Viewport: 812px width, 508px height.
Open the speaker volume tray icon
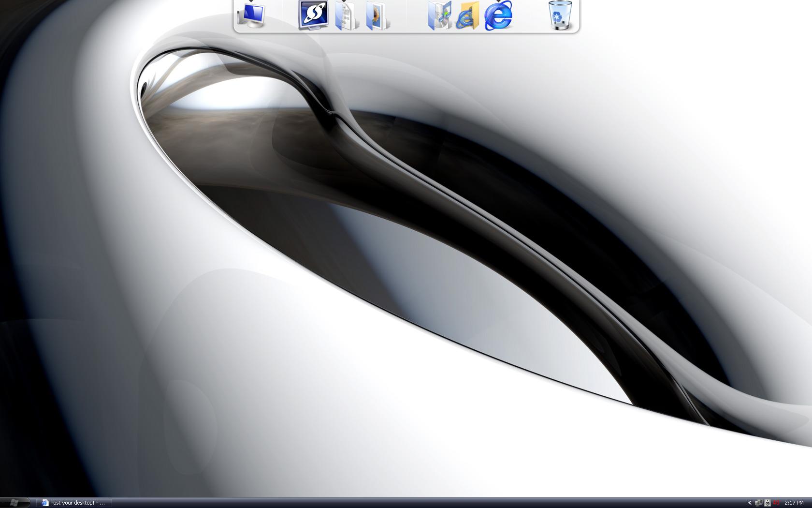click(767, 503)
